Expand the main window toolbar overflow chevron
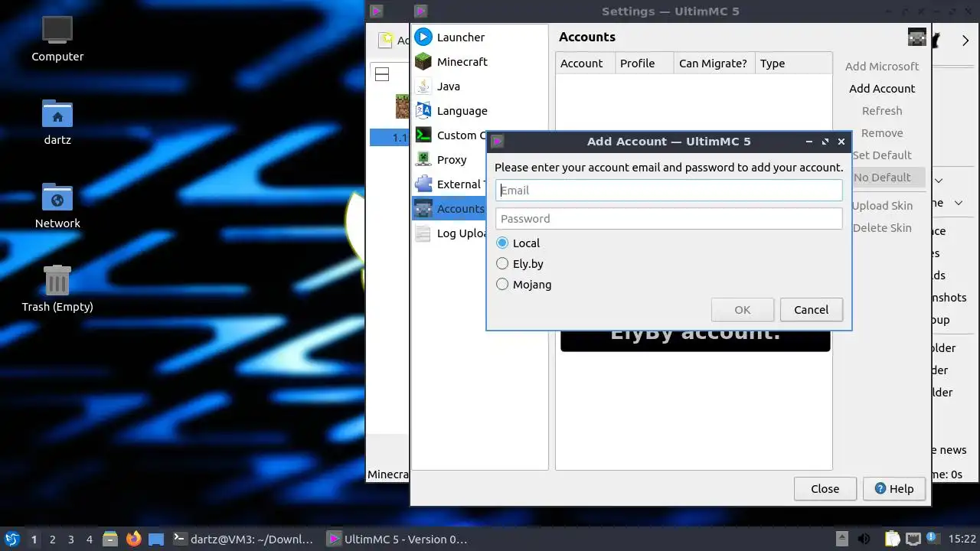This screenshot has width=980, height=551. 965,41
